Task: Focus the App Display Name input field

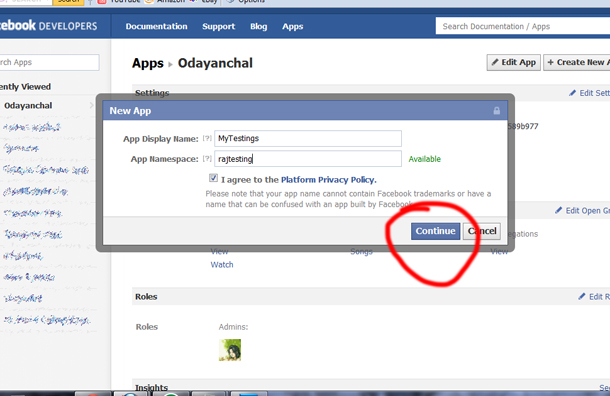Action: point(308,138)
